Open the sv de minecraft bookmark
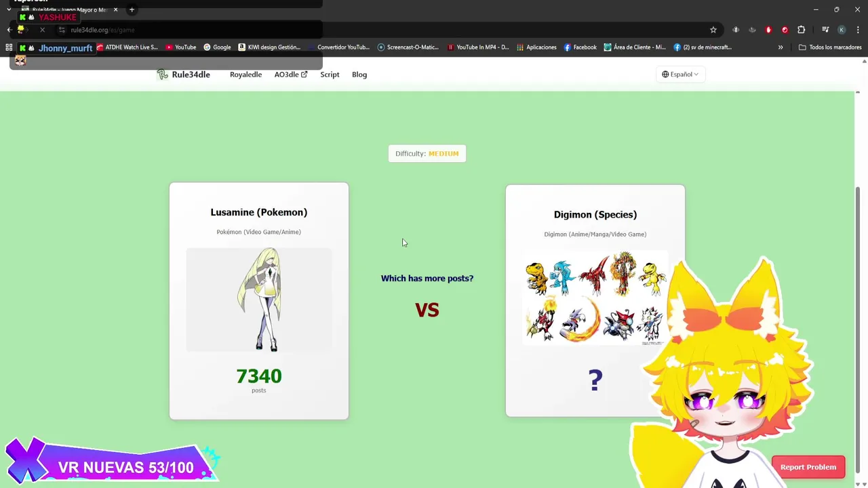Screen dimensions: 868x488 point(703,47)
